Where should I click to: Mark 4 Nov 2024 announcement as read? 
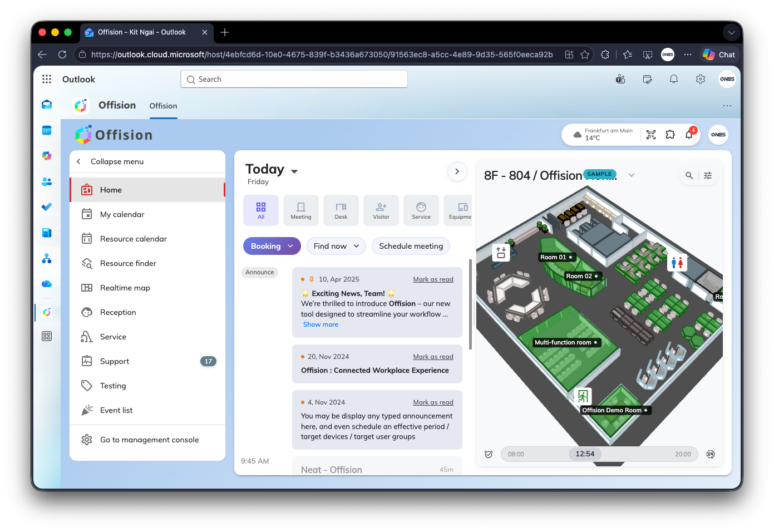tap(433, 402)
